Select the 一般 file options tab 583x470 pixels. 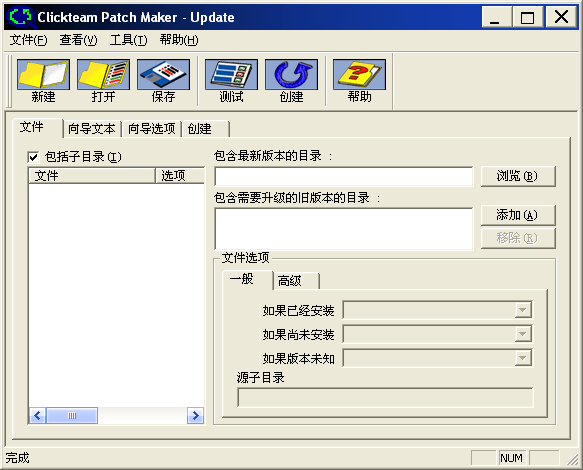click(247, 279)
